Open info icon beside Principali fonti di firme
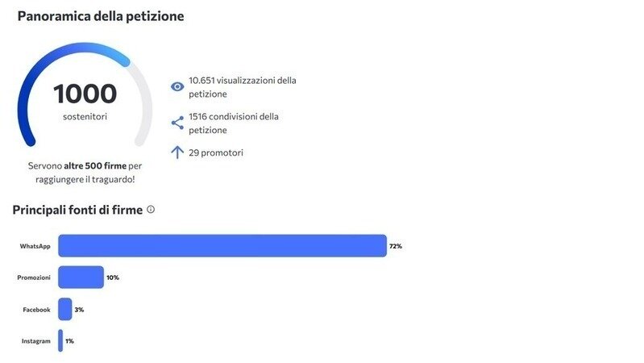 click(x=151, y=209)
